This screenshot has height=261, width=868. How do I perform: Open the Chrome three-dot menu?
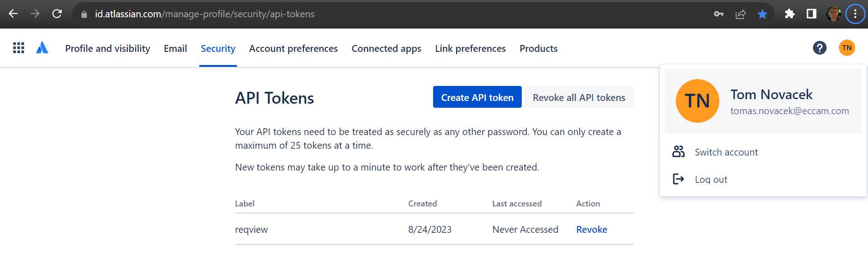(x=855, y=14)
